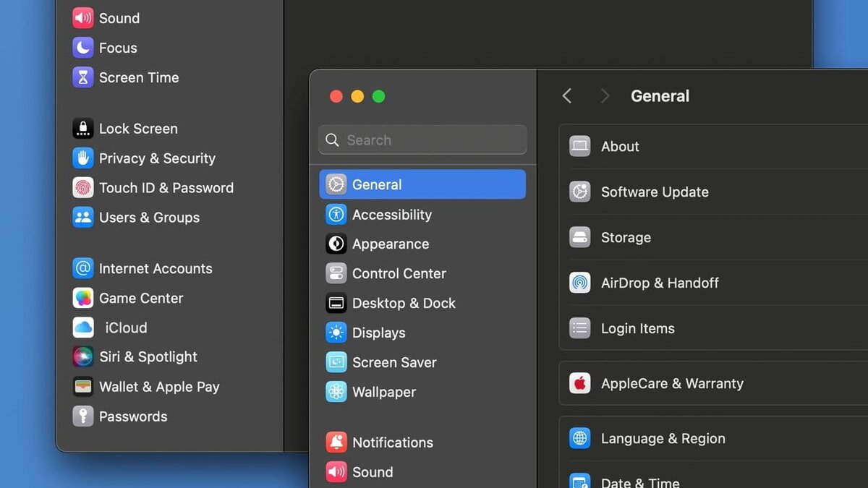Open iCloud via its cloud icon
The width and height of the screenshot is (868, 488).
81,328
